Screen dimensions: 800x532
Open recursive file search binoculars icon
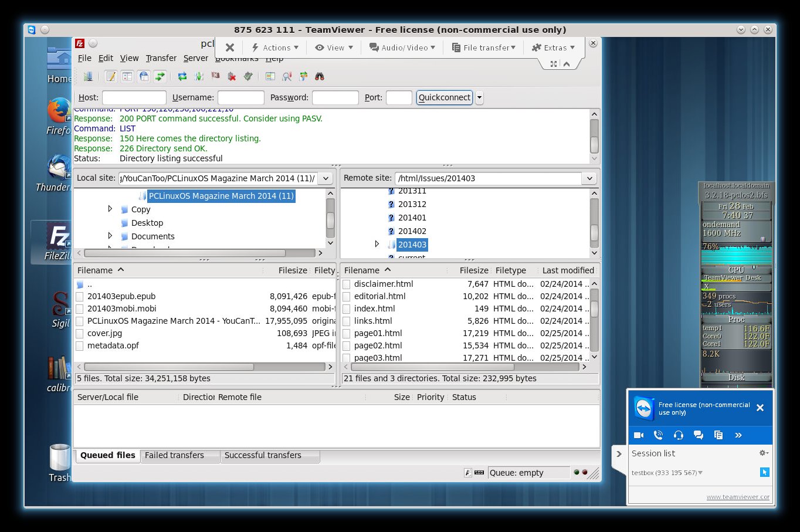[x=320, y=76]
